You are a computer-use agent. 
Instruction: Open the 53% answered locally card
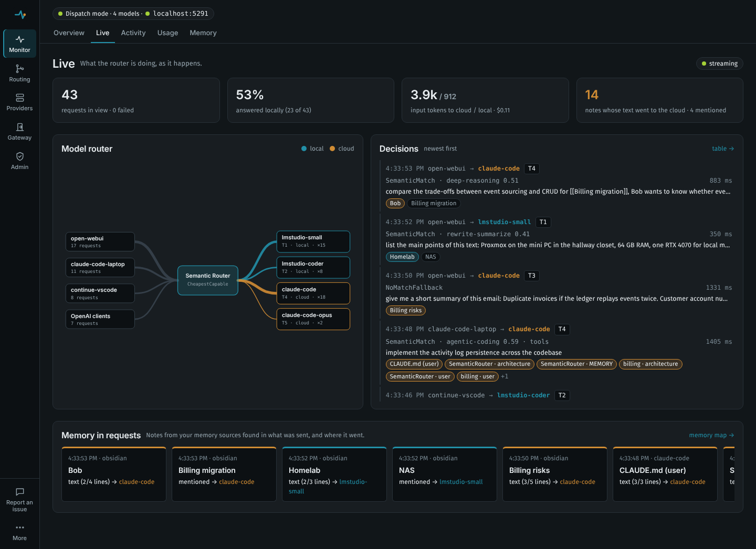click(x=311, y=100)
